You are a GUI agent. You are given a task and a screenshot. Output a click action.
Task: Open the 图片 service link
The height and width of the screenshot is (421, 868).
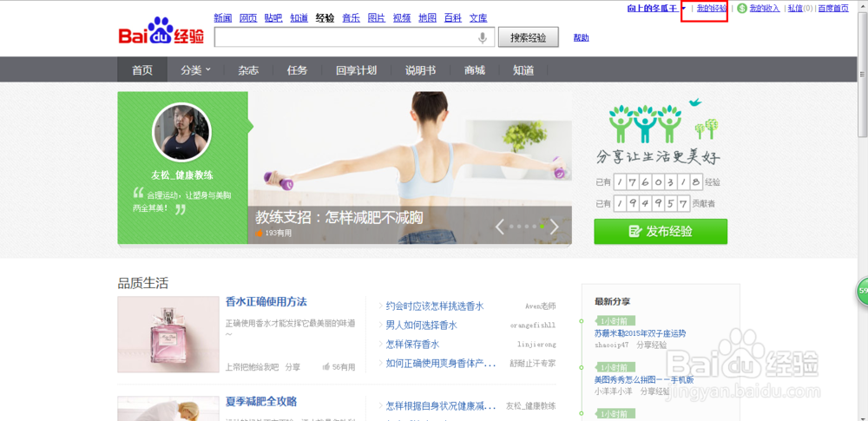[377, 17]
